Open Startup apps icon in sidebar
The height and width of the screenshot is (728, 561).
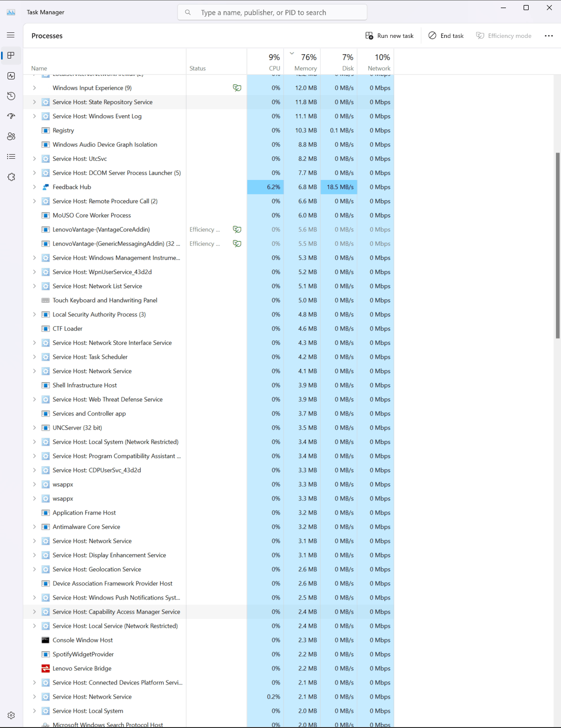11,116
